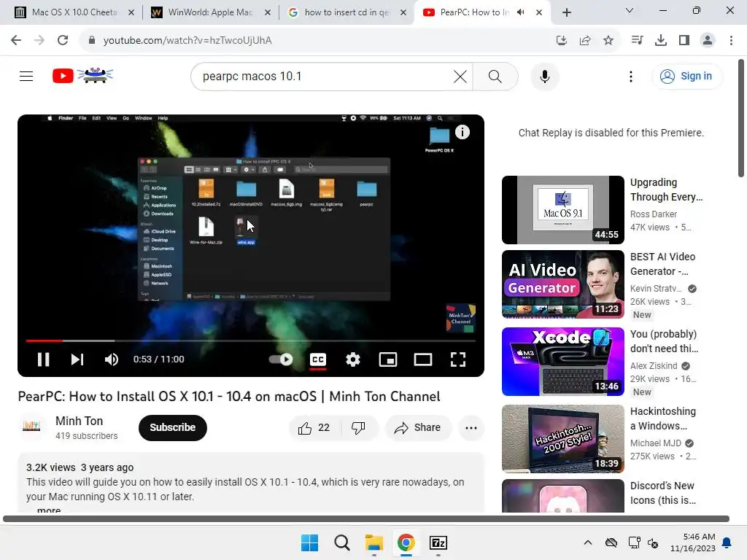
Task: Open taskbar Search
Action: 341,542
